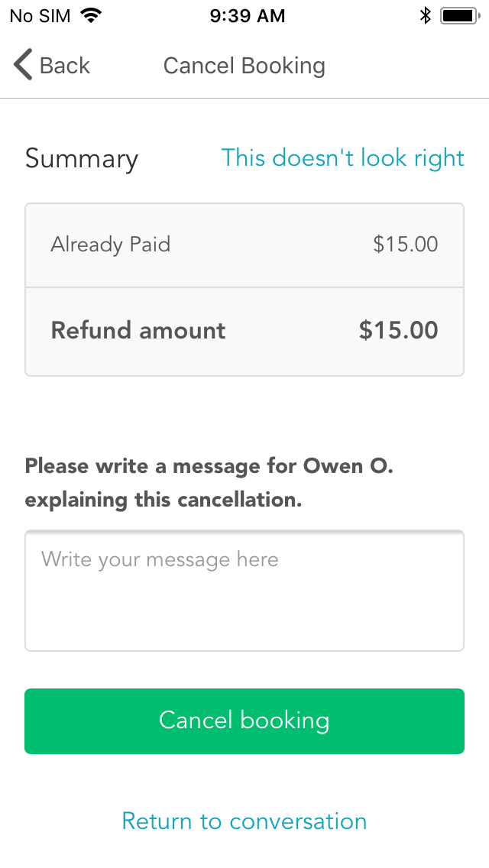Image resolution: width=489 pixels, height=868 pixels.
Task: Select Return to conversation
Action: pyautogui.click(x=244, y=821)
